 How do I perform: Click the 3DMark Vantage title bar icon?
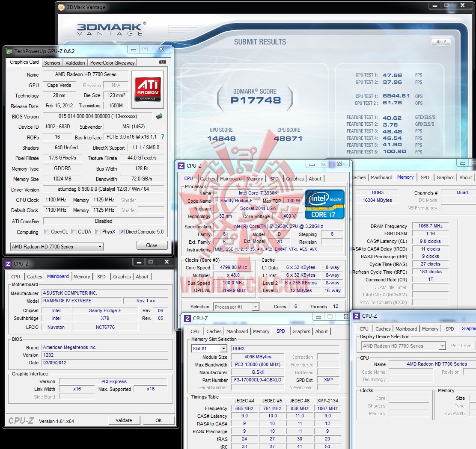point(61,7)
